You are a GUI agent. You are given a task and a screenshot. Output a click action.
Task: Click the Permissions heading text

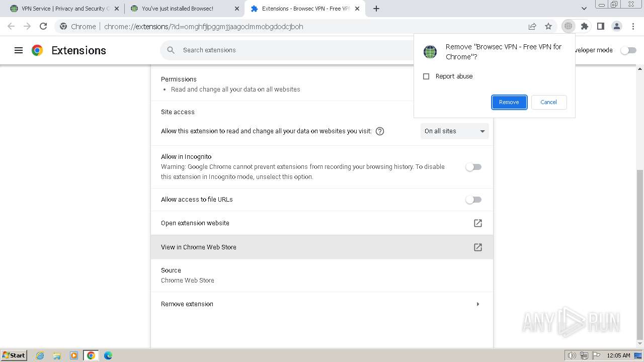click(x=179, y=79)
